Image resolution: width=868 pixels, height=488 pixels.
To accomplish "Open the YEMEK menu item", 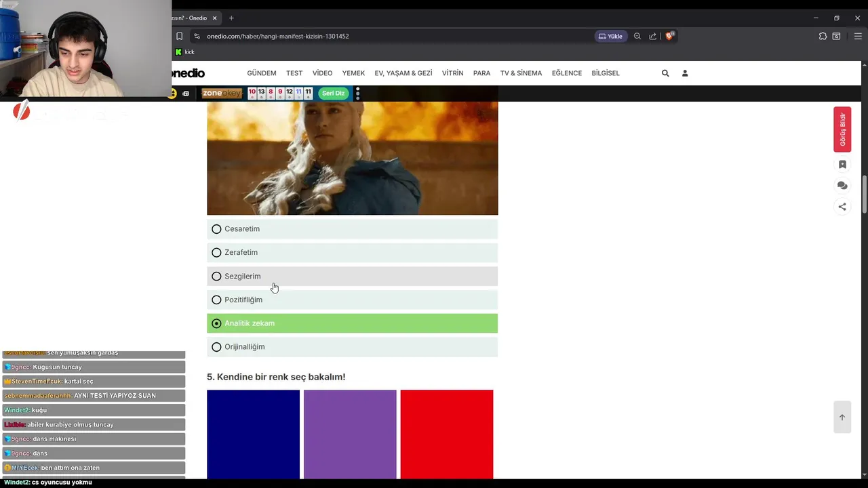I will tap(353, 73).
